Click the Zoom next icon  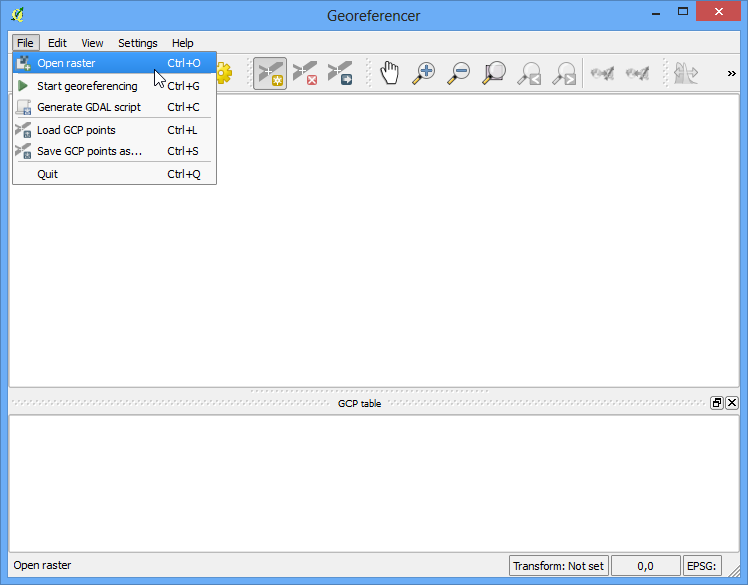[x=564, y=73]
